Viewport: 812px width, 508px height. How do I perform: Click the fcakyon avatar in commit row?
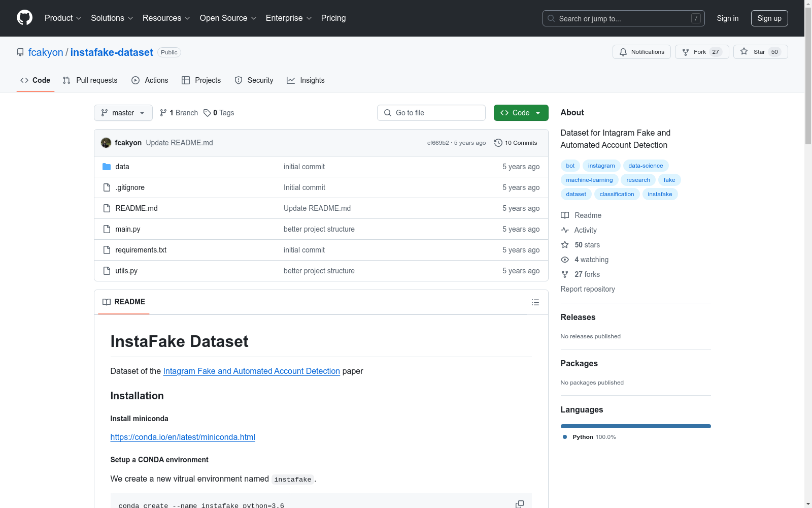[106, 143]
